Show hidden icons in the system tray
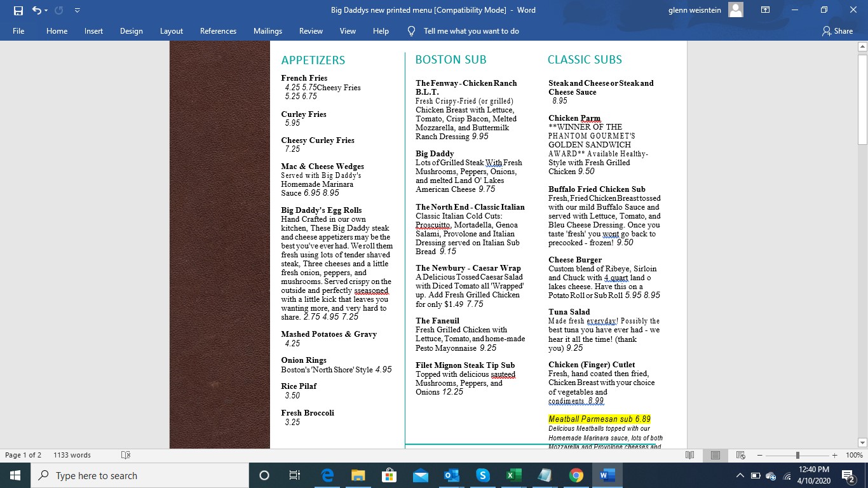Screen dimensions: 868x488 (740, 475)
